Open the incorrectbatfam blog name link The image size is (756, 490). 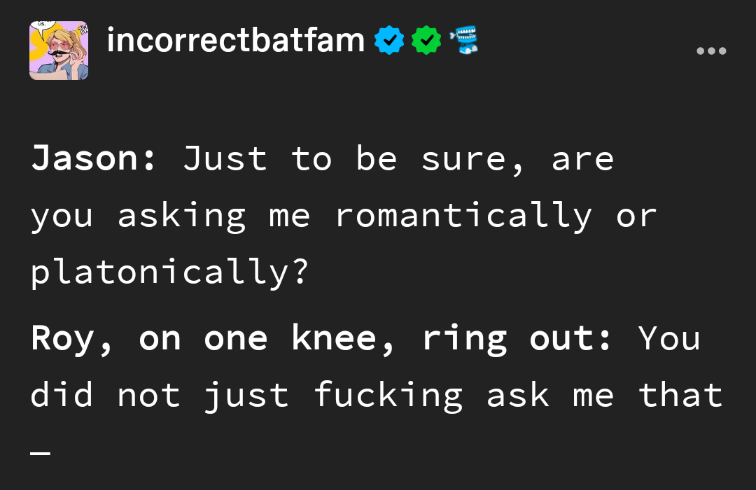[x=236, y=41]
